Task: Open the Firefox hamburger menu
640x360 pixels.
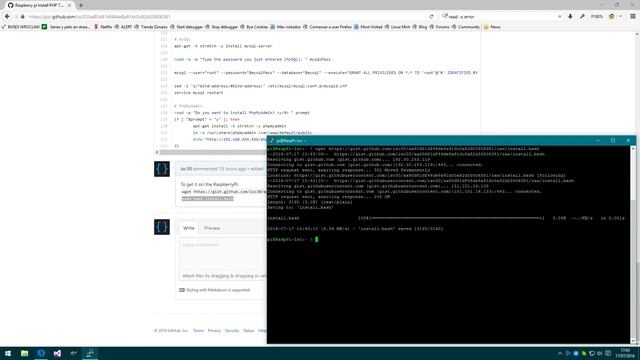Action: point(633,16)
